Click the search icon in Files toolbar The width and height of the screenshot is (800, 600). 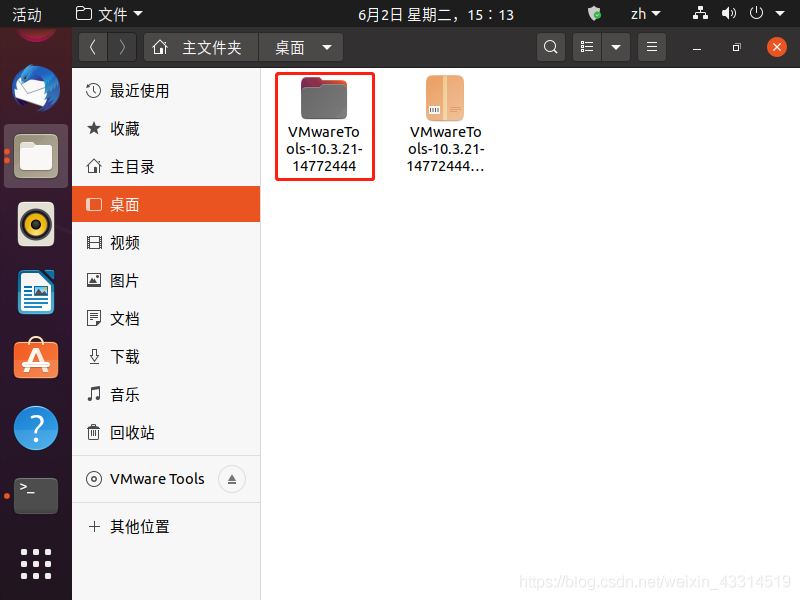coord(551,47)
